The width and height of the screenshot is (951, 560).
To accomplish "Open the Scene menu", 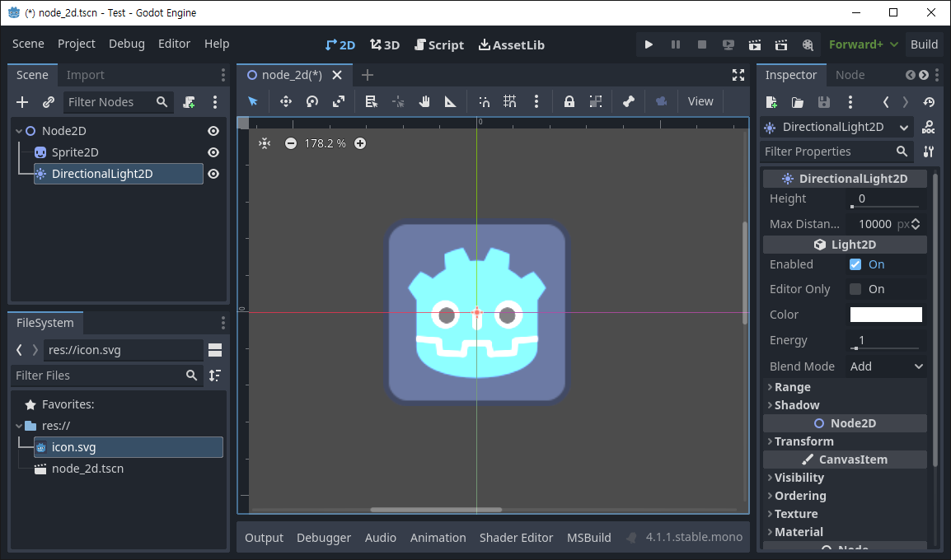I will [x=28, y=44].
